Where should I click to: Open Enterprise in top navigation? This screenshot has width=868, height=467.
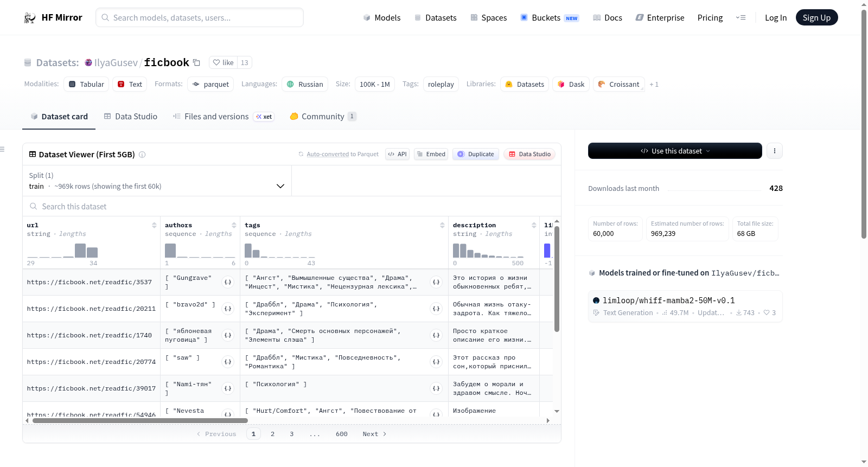click(x=660, y=18)
